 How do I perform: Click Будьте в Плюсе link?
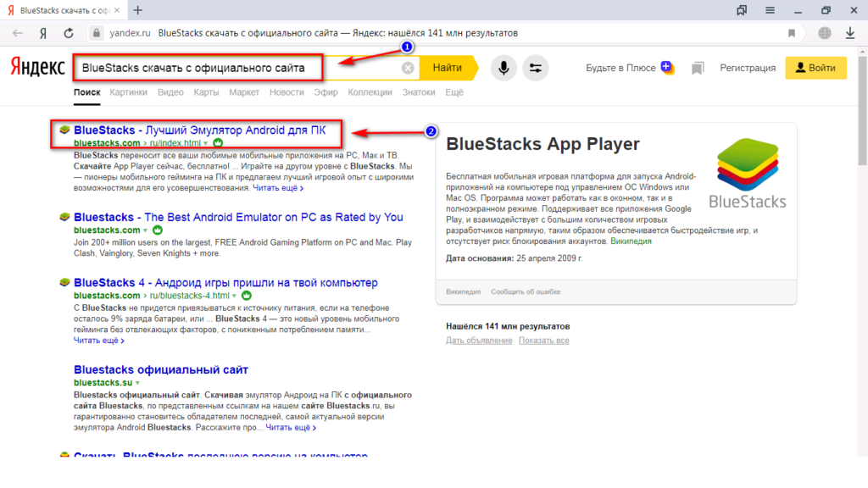click(620, 68)
